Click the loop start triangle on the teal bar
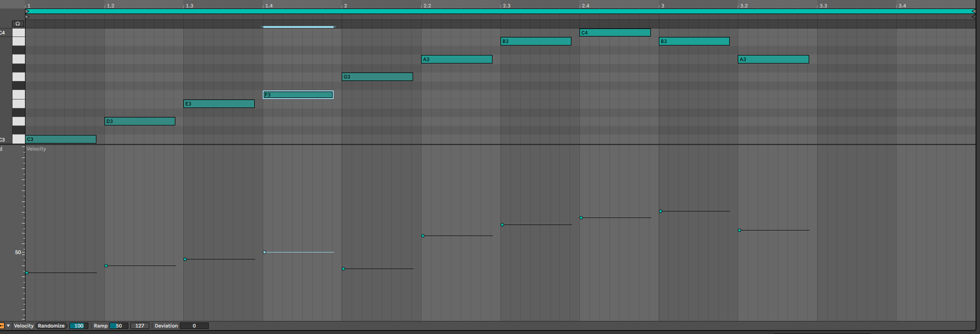 (x=27, y=11)
